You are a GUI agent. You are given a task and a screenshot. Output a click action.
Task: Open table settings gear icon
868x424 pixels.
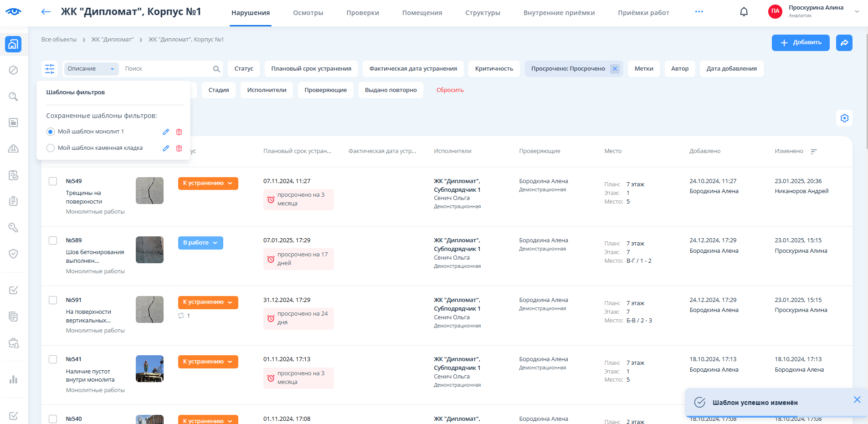[844, 118]
